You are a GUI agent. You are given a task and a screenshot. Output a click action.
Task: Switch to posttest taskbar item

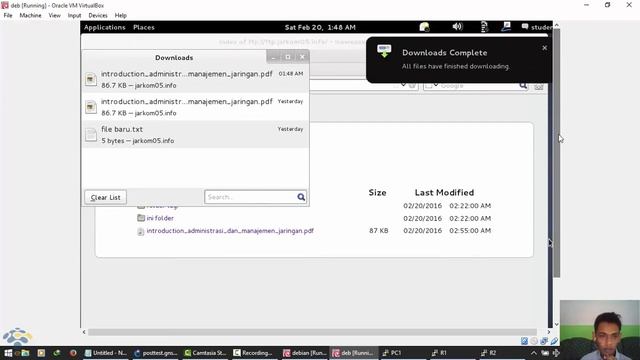click(155, 353)
